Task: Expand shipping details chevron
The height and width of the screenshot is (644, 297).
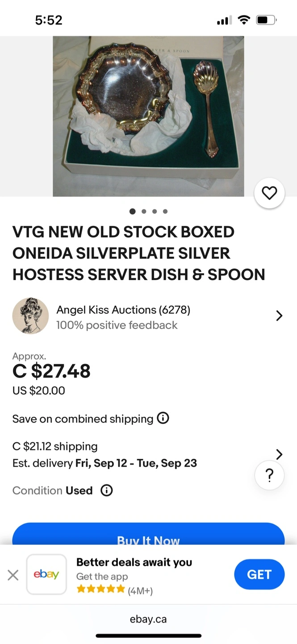Action: (279, 454)
